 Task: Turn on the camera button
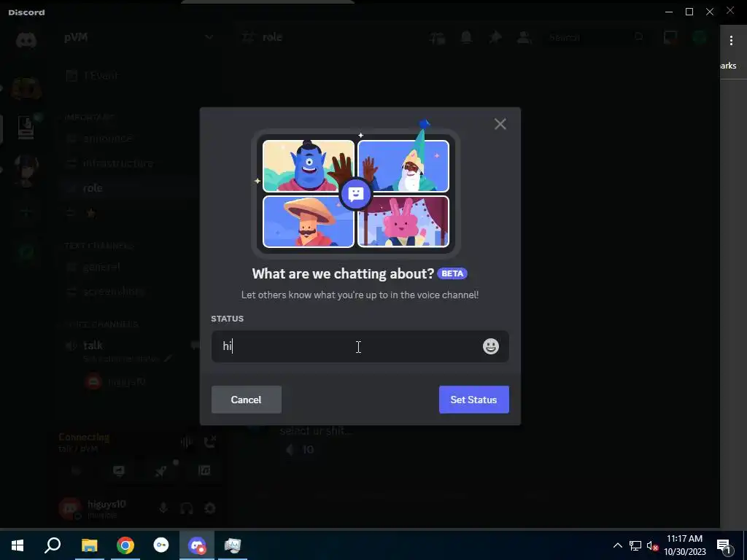[x=76, y=470]
